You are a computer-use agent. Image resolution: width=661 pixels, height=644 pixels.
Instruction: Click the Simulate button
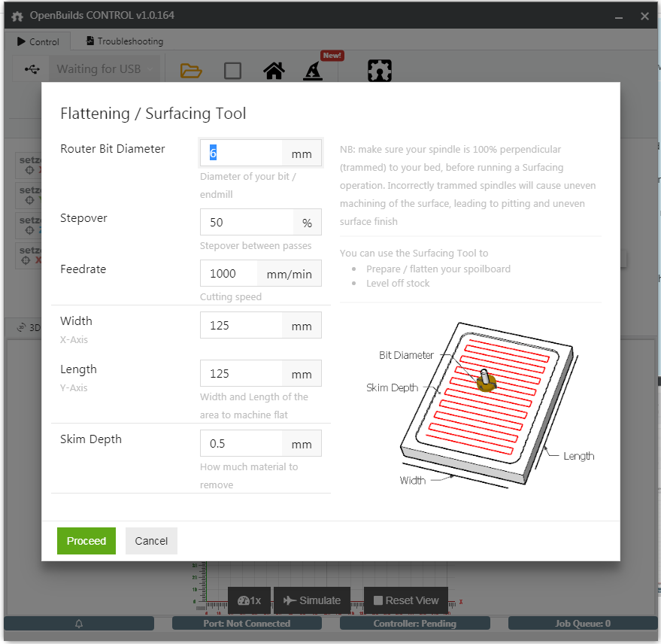coord(312,600)
